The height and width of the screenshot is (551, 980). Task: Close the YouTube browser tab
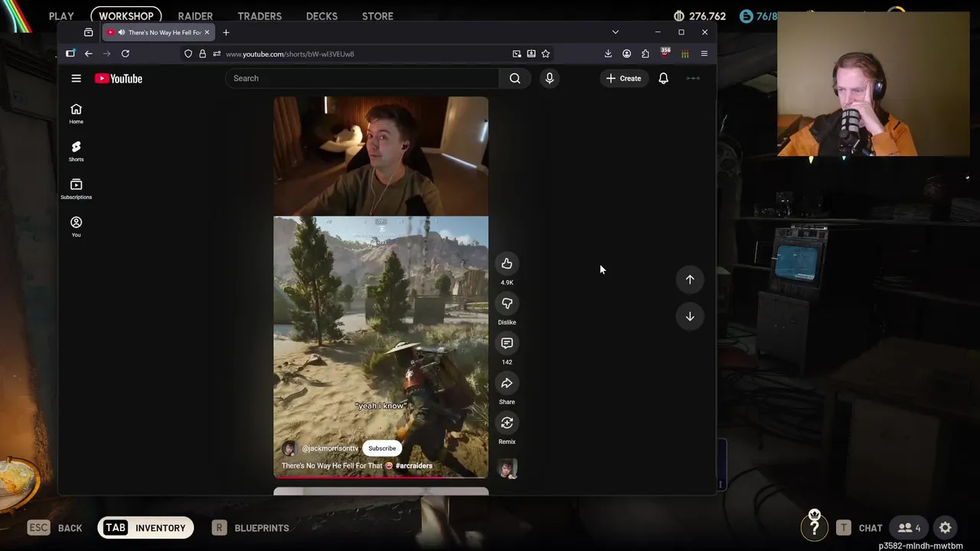pyautogui.click(x=207, y=32)
